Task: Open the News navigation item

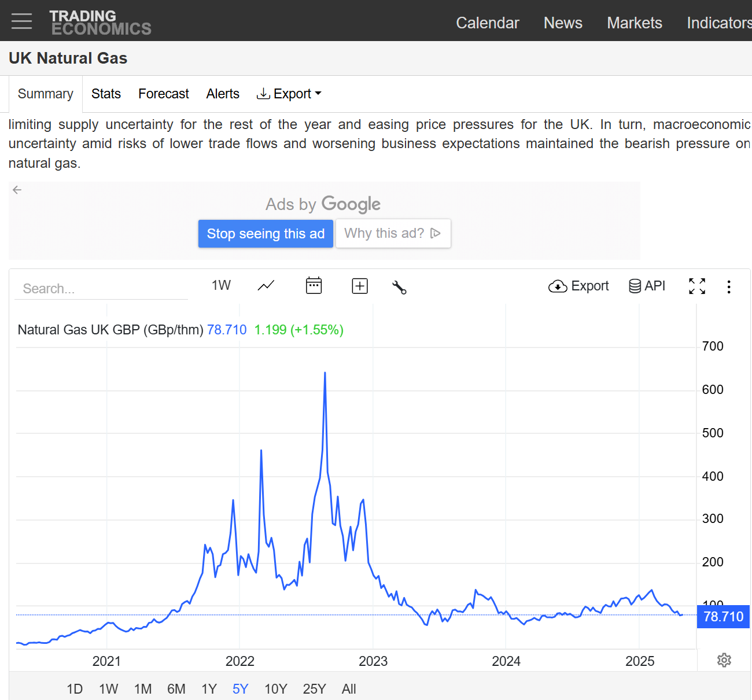Action: 563,23
